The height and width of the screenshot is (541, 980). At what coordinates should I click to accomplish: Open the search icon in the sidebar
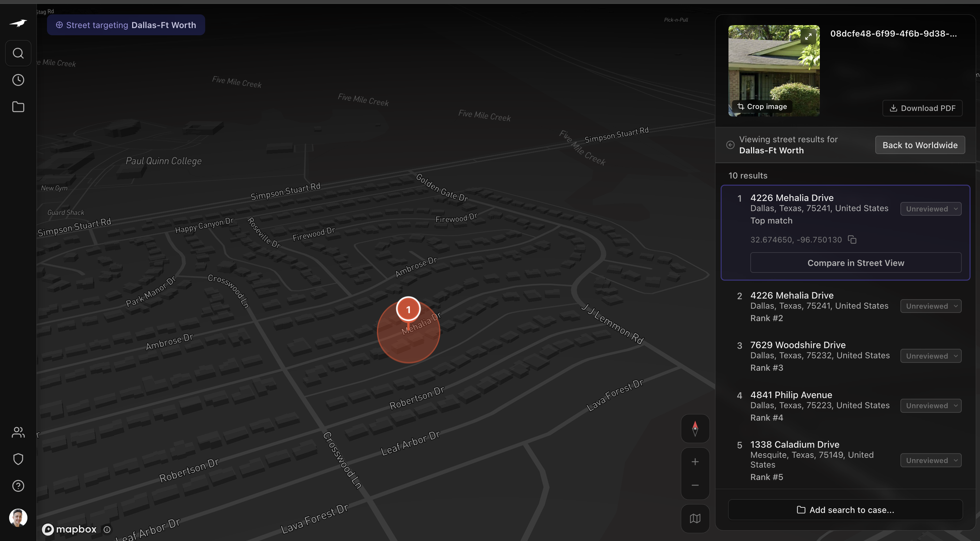pyautogui.click(x=18, y=53)
